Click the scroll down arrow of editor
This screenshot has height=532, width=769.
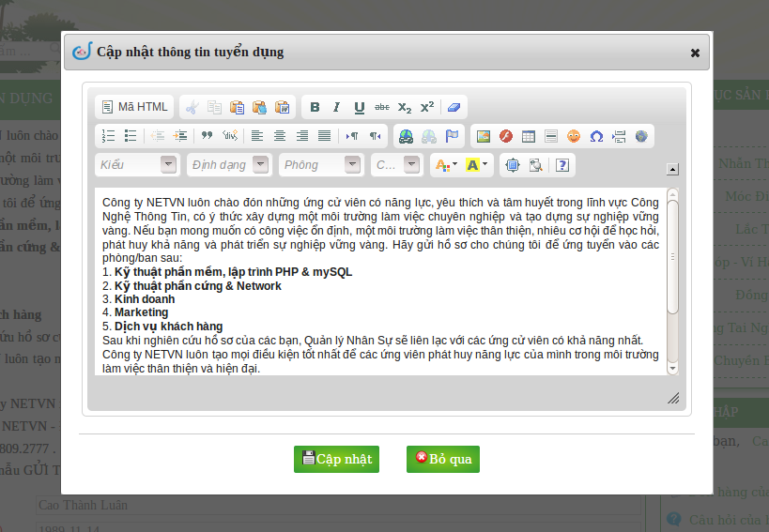(673, 369)
